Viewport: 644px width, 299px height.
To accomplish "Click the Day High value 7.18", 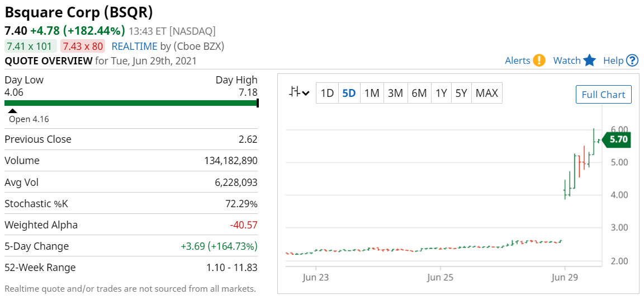I will (x=248, y=92).
